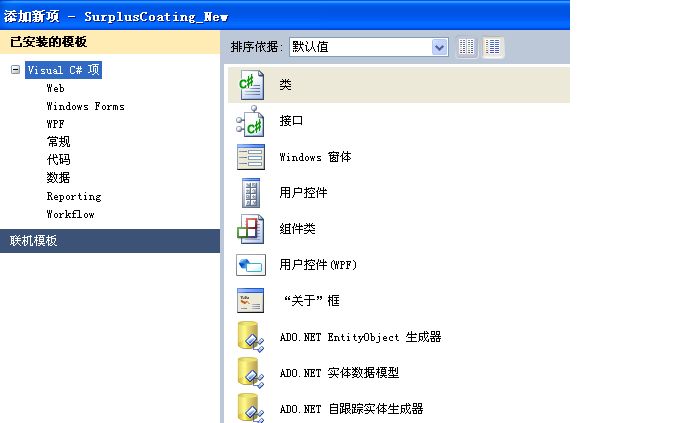
Task: Click the 用户控件(WPF) template icon
Action: click(250, 265)
